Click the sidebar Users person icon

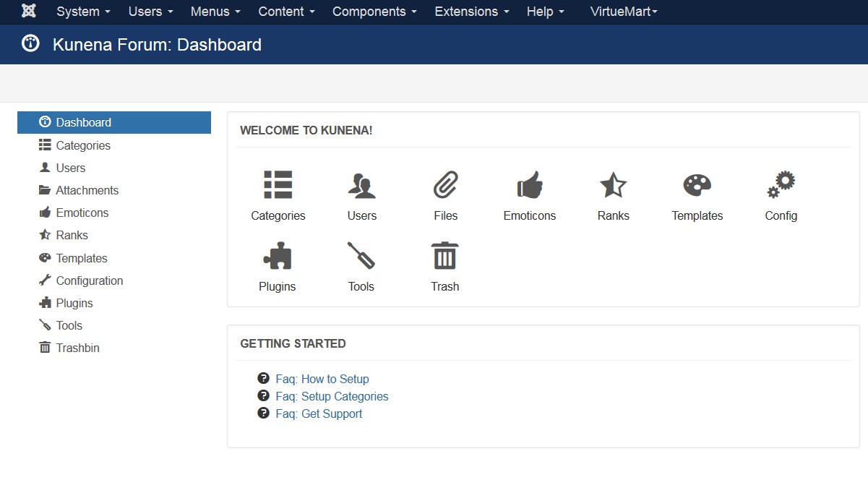click(x=45, y=167)
